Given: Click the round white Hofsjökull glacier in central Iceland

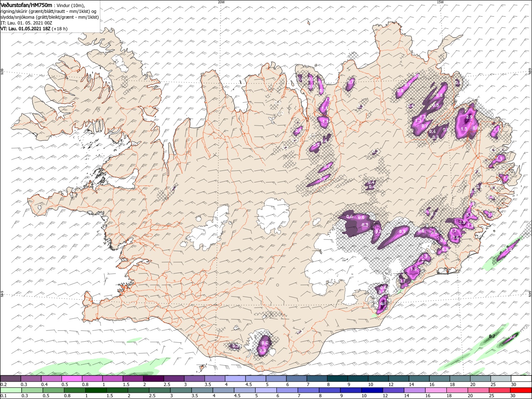Looking at the screenshot, I should pos(273,215).
